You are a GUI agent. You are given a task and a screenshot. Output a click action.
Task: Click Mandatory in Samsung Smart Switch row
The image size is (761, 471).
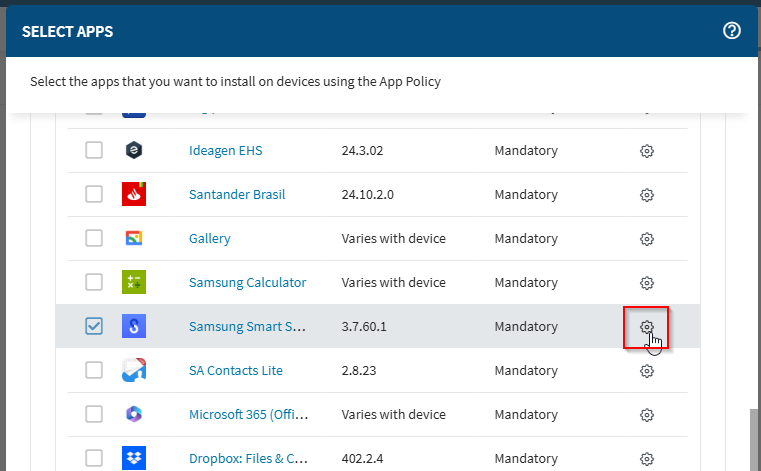(526, 326)
